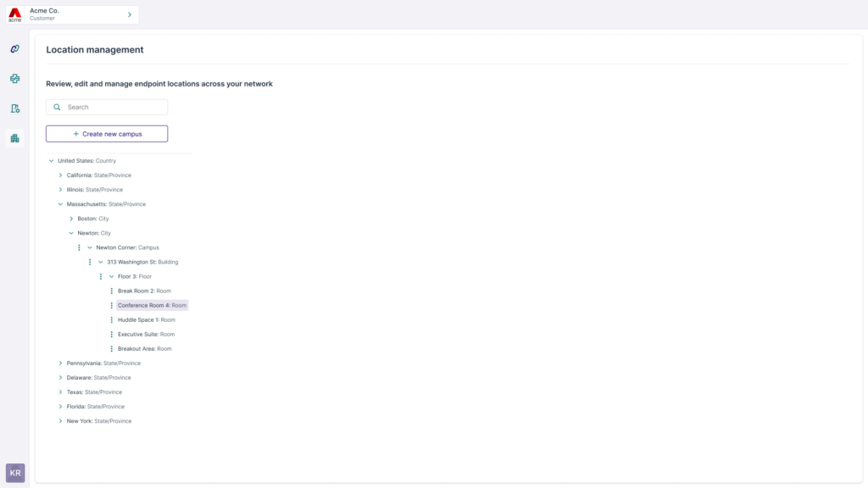Select Conference Room 4 in the tree
Viewport: 868px width, 488px height.
[x=152, y=305]
